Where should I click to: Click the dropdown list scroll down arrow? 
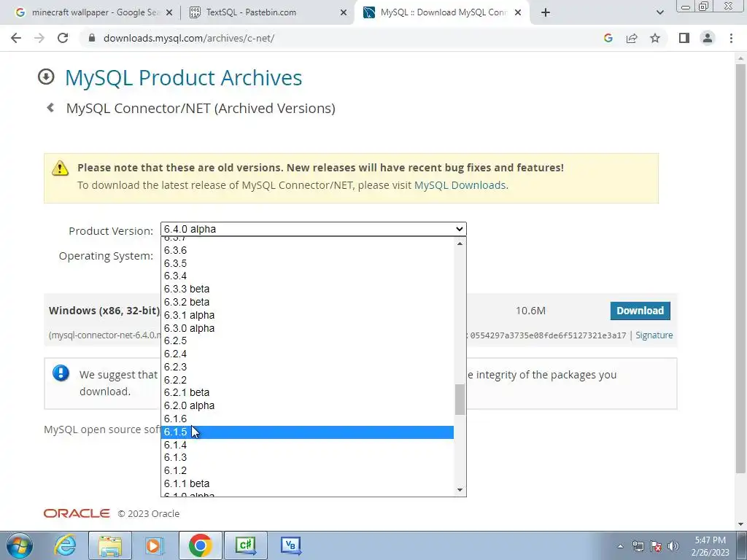[460, 489]
